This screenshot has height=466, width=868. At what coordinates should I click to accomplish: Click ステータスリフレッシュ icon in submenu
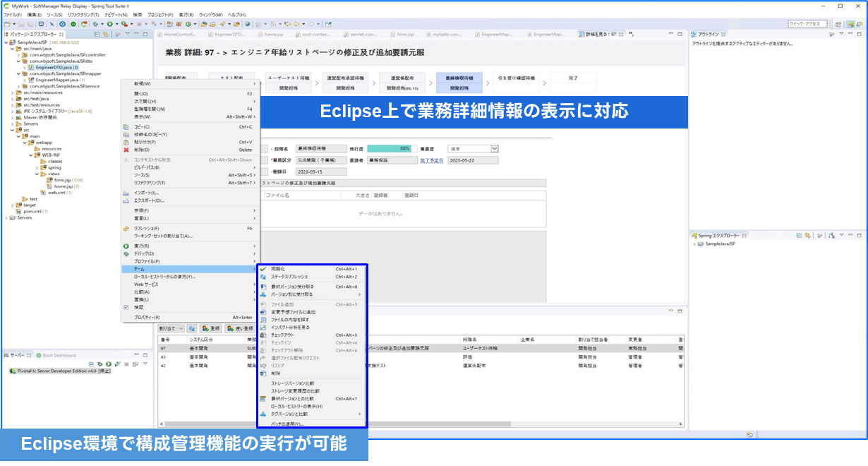click(x=263, y=277)
